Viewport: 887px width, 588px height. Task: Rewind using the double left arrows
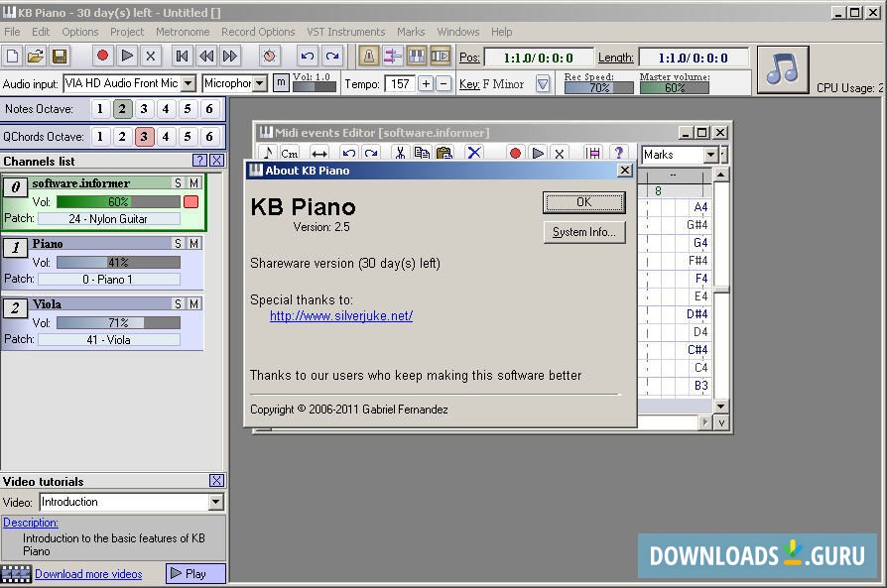tap(206, 56)
